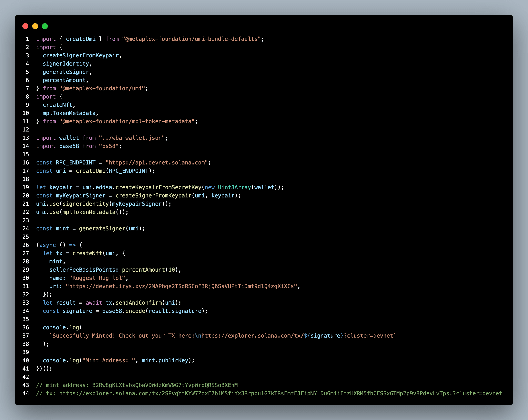Click the Uint8Array keyword
528x420 pixels.
pos(234,187)
